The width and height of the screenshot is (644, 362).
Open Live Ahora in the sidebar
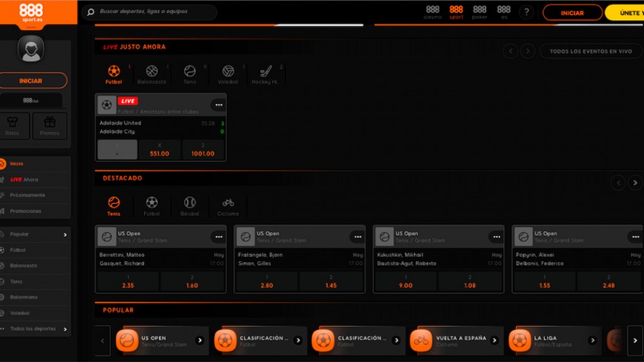coord(34,179)
